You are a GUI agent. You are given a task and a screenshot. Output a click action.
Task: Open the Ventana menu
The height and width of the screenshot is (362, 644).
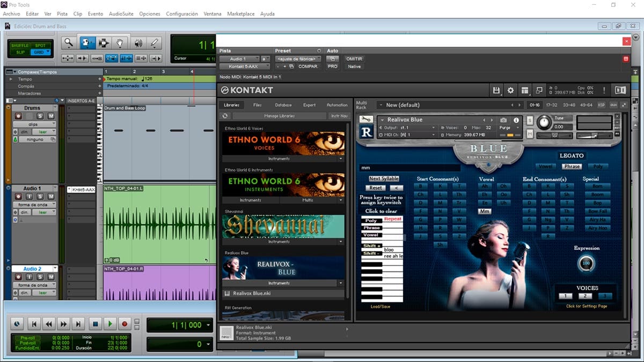tap(213, 14)
